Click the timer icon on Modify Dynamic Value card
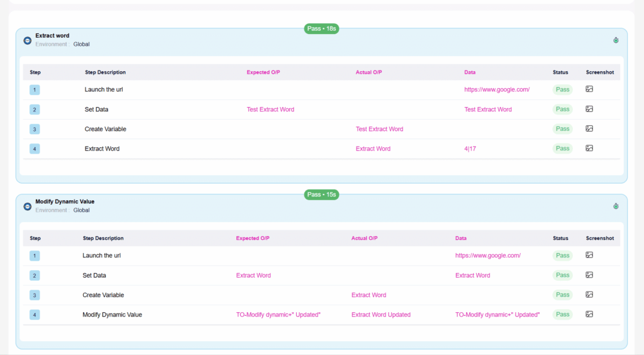 pyautogui.click(x=616, y=206)
